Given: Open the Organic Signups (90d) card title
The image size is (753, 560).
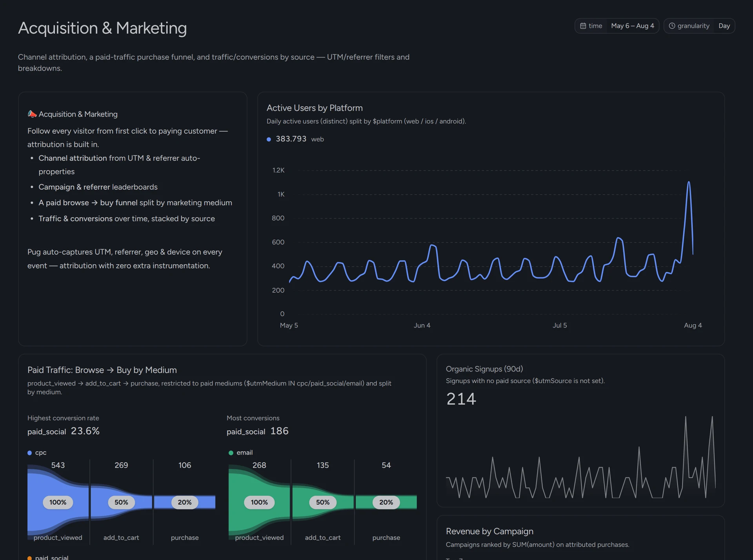Looking at the screenshot, I should click(x=484, y=369).
